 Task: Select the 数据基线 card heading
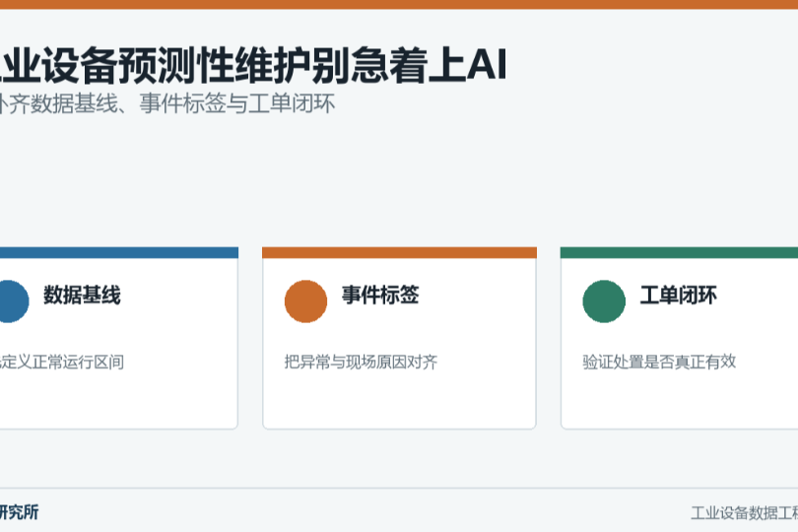coord(82,296)
